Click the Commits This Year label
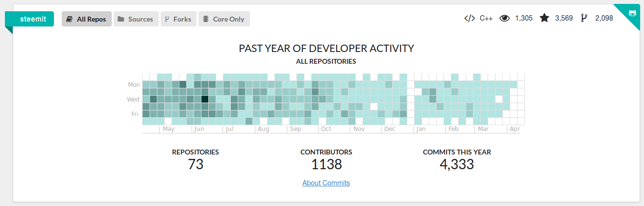 click(x=457, y=152)
